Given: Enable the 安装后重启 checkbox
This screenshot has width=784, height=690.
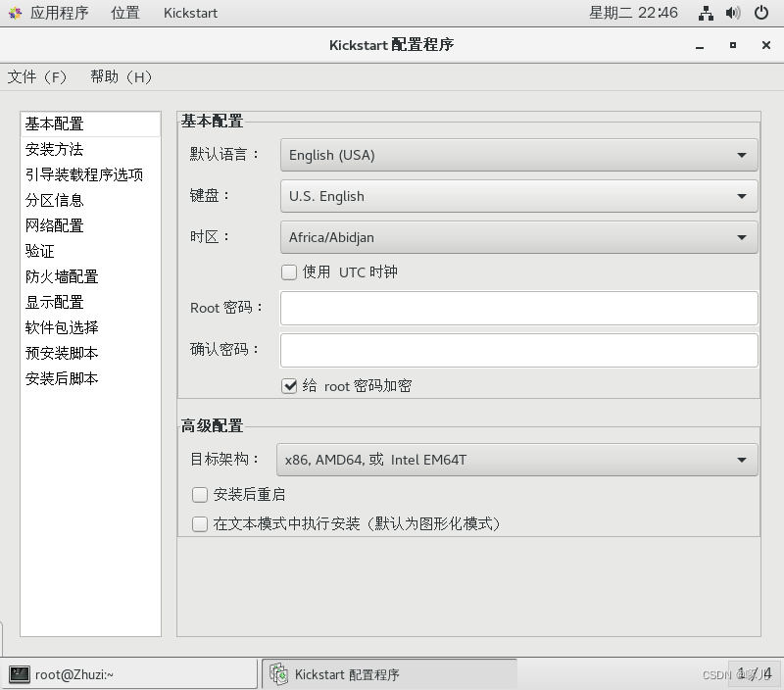Looking at the screenshot, I should (200, 495).
